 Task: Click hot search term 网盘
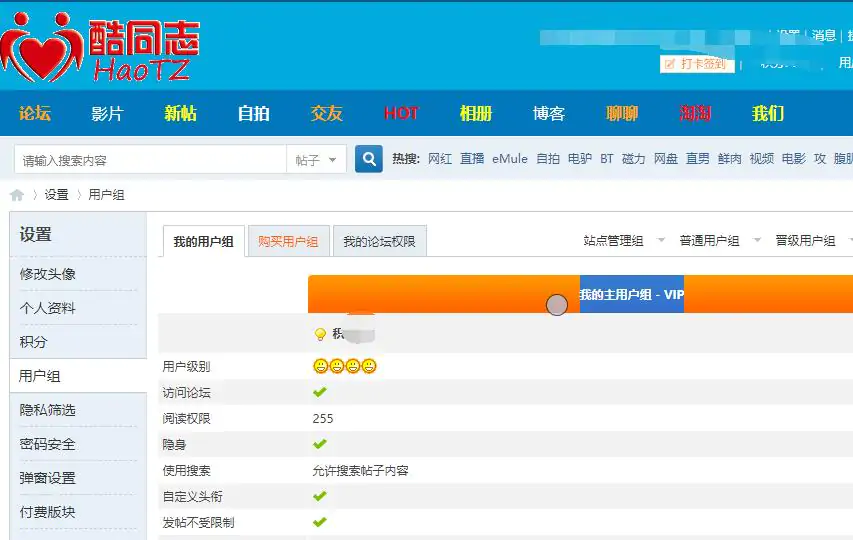(x=665, y=159)
